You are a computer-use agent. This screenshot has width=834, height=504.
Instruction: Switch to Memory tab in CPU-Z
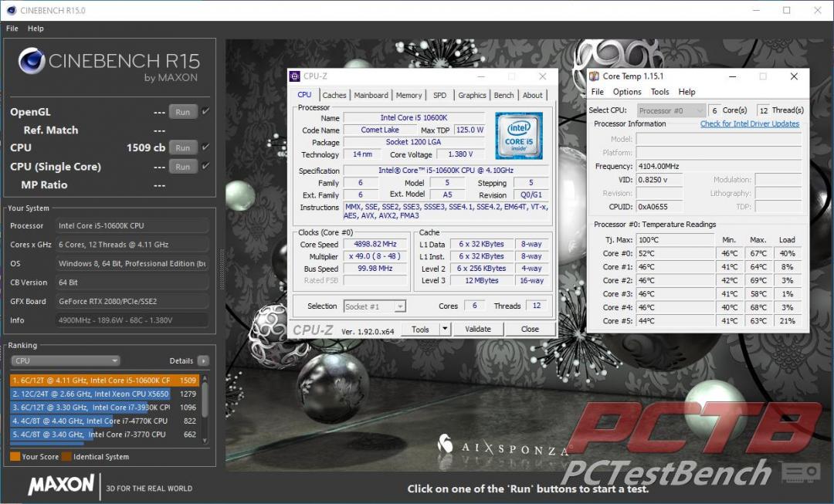409,95
